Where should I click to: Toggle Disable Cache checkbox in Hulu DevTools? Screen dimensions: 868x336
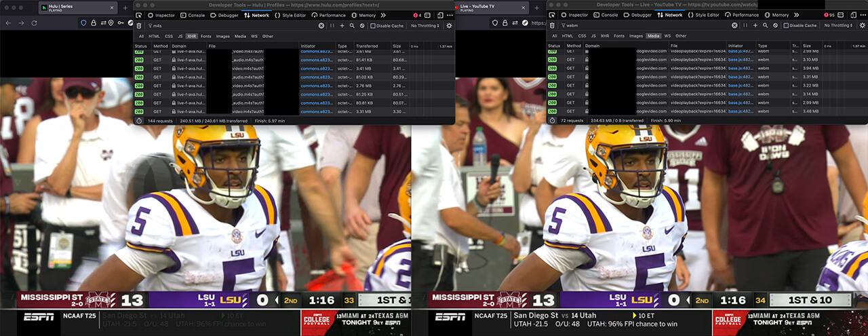373,26
